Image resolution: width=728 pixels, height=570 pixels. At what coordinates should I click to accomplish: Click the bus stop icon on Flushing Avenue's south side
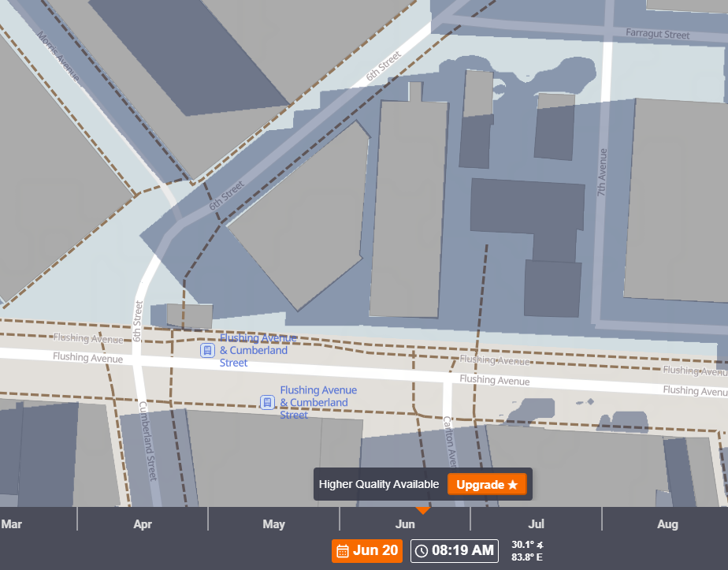267,402
